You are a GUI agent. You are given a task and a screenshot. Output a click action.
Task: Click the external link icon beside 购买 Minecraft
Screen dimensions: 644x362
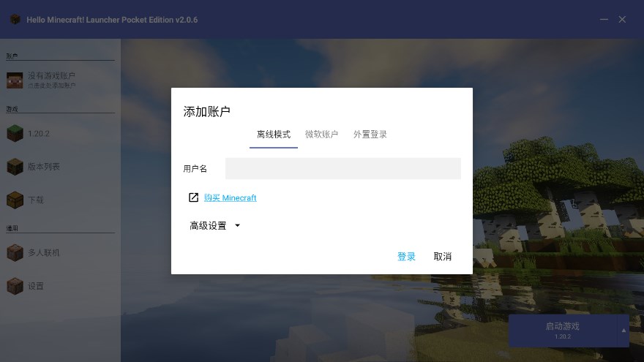tap(193, 197)
